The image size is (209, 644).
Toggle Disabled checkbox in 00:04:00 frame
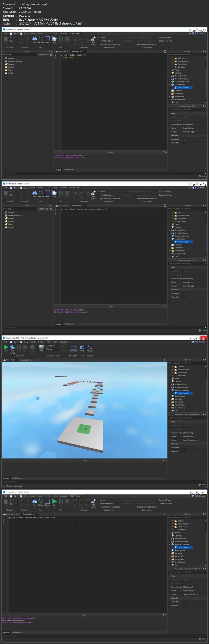coord(185,297)
